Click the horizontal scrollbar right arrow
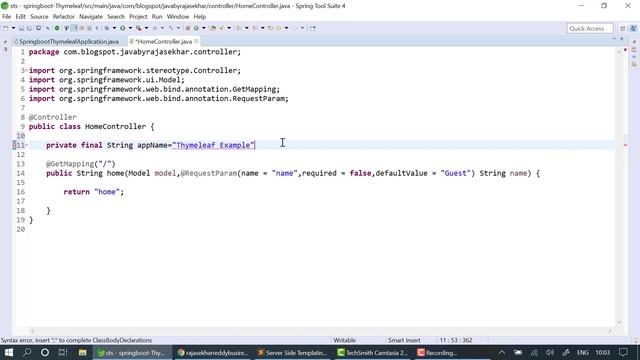The image size is (640, 360). pos(611,331)
